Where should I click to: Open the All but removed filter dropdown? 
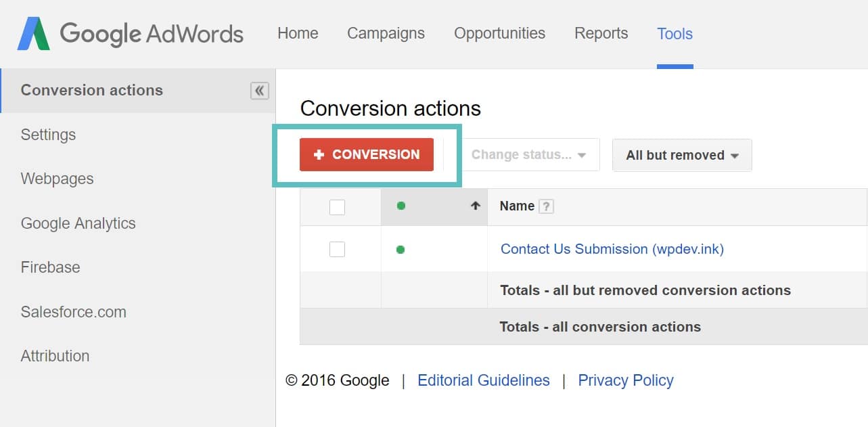click(x=681, y=155)
